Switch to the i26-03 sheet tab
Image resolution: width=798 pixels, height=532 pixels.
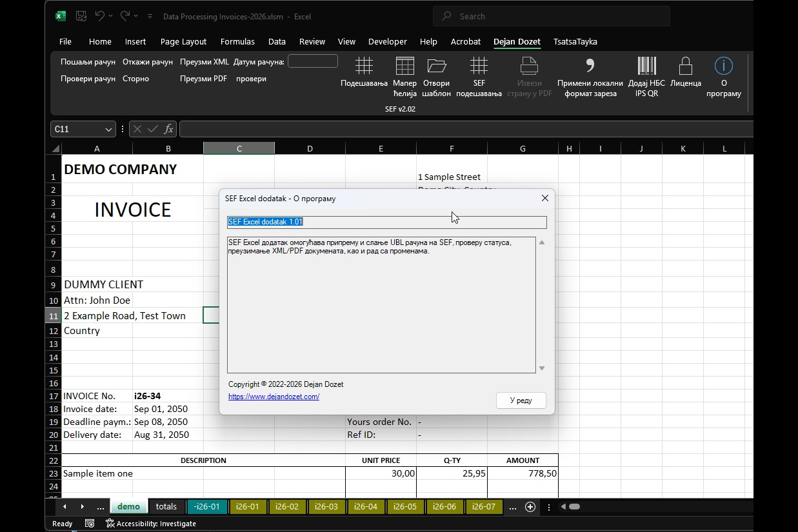click(326, 507)
